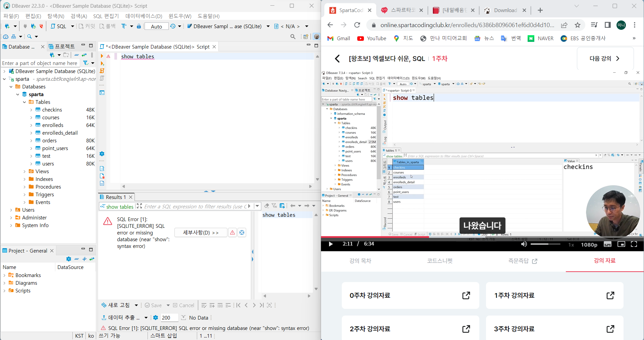Click the execute script icon in editor sidebar
The width and height of the screenshot is (644, 340).
pyautogui.click(x=102, y=71)
